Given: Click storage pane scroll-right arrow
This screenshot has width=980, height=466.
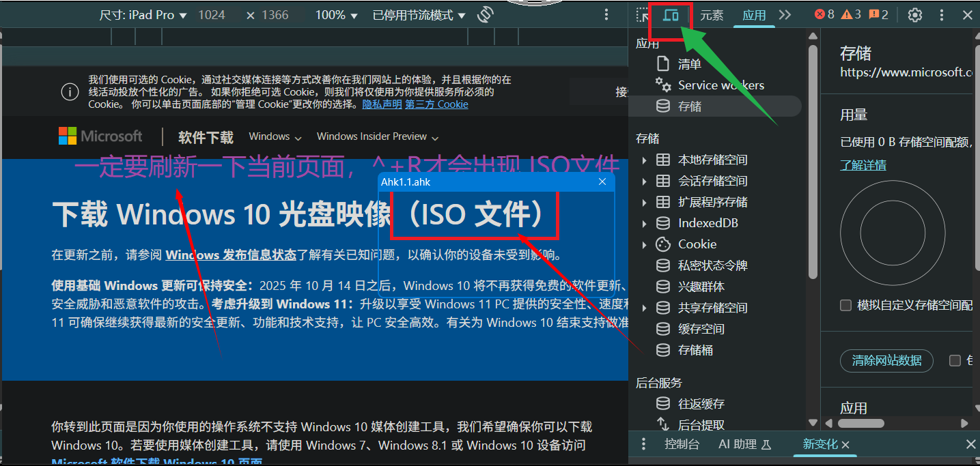Looking at the screenshot, I should (x=964, y=424).
